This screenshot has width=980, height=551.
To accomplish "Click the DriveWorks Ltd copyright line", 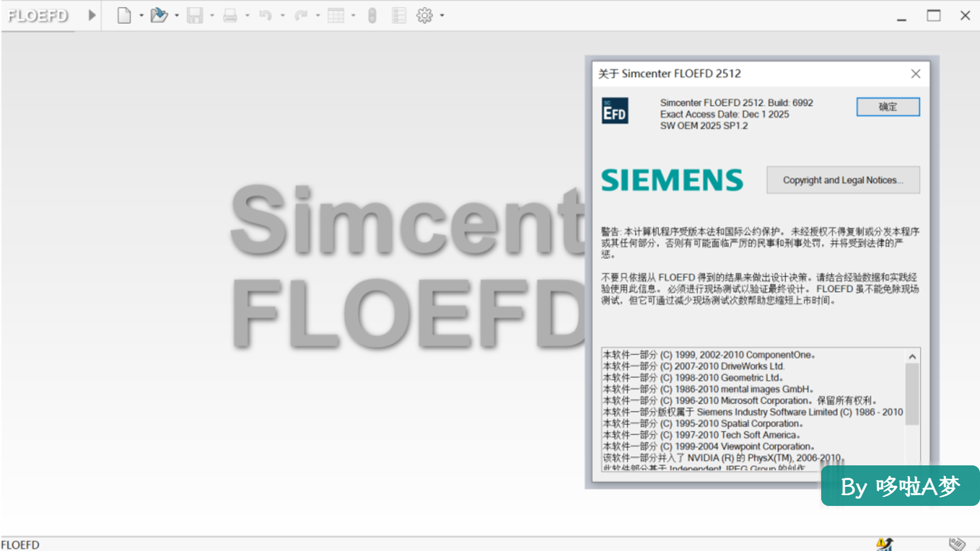I will 694,366.
